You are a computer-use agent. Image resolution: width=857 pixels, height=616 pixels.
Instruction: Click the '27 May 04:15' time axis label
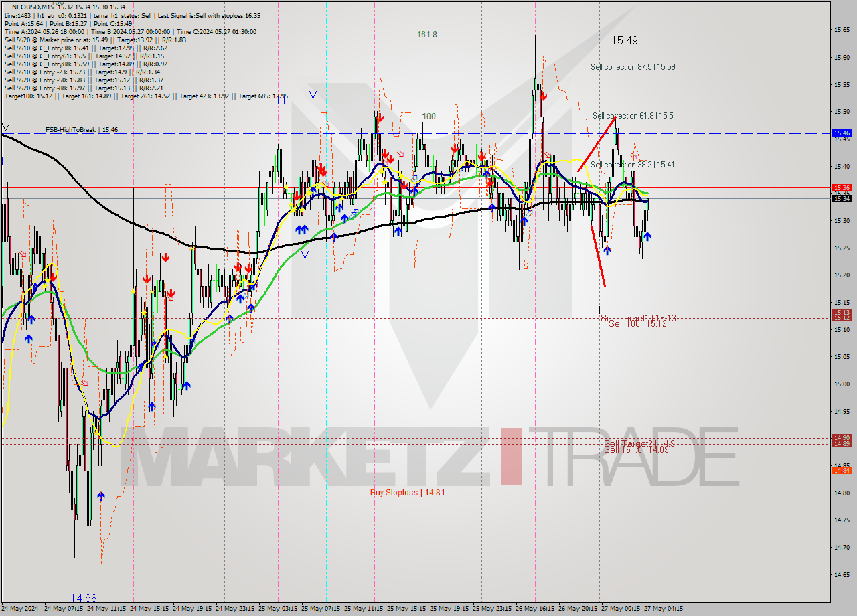point(664,609)
